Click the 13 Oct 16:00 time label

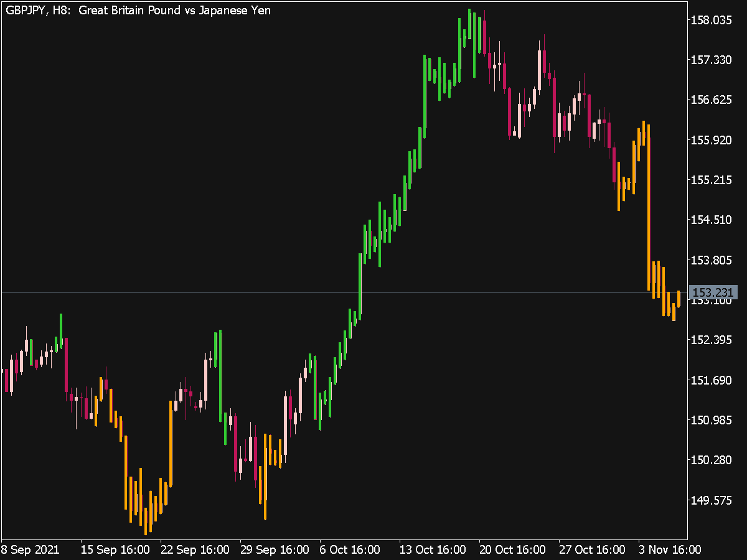(x=432, y=549)
